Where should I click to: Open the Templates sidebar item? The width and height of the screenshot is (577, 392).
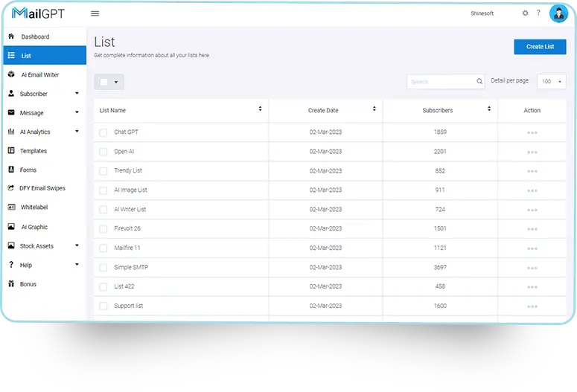[x=34, y=151]
